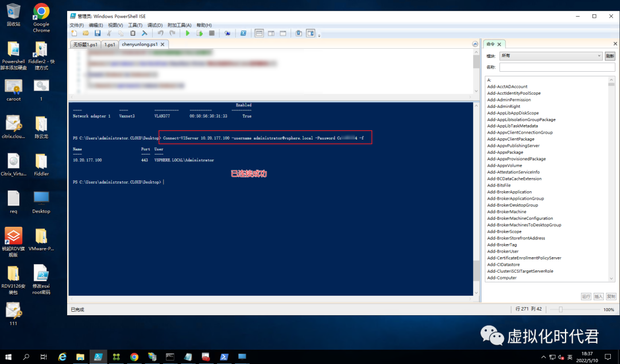
Task: Open the 工具(T) menu
Action: (x=135, y=25)
